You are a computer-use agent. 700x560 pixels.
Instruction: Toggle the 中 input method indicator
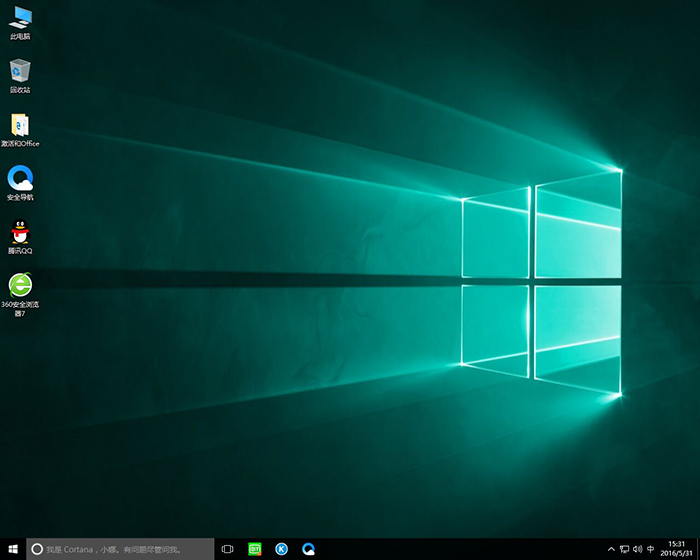pos(651,549)
